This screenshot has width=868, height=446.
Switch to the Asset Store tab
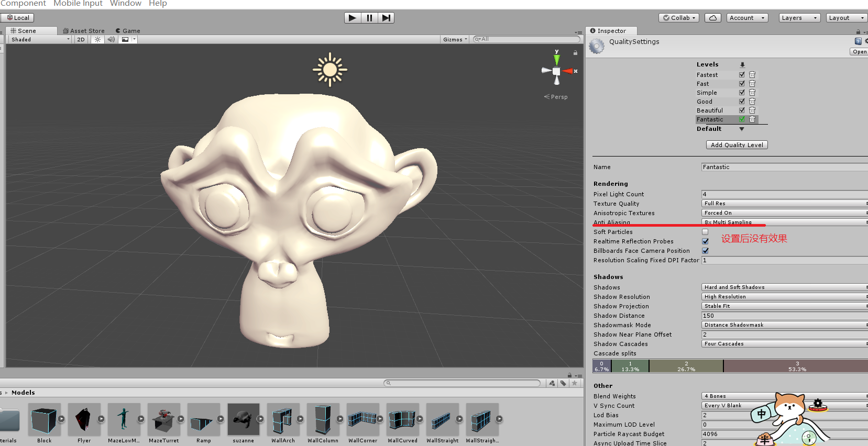[x=84, y=31]
